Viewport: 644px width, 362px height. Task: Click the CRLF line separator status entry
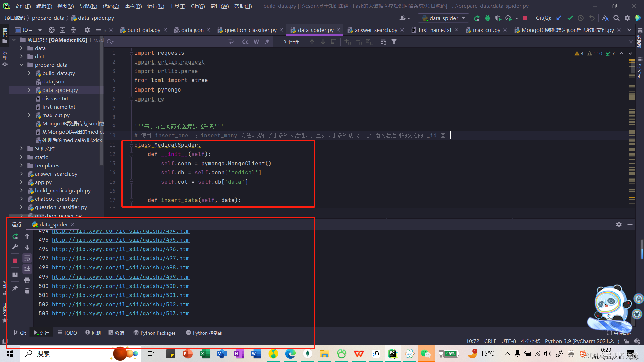click(490, 341)
